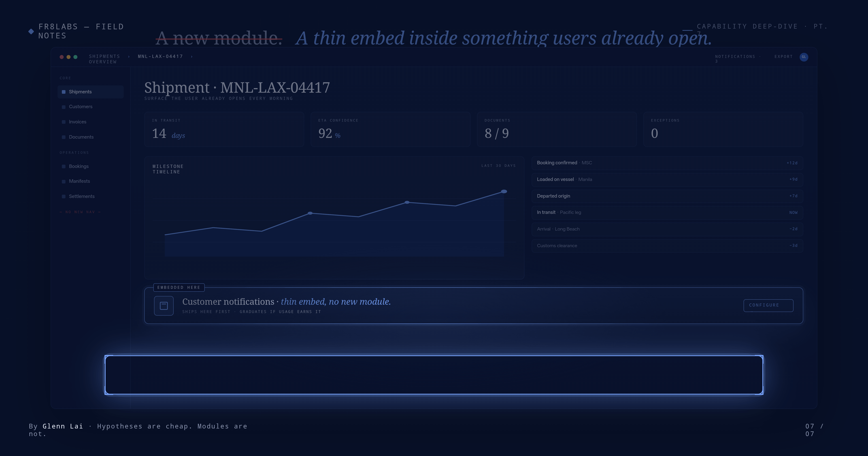Click the Milestone Timeline heading

point(168,169)
